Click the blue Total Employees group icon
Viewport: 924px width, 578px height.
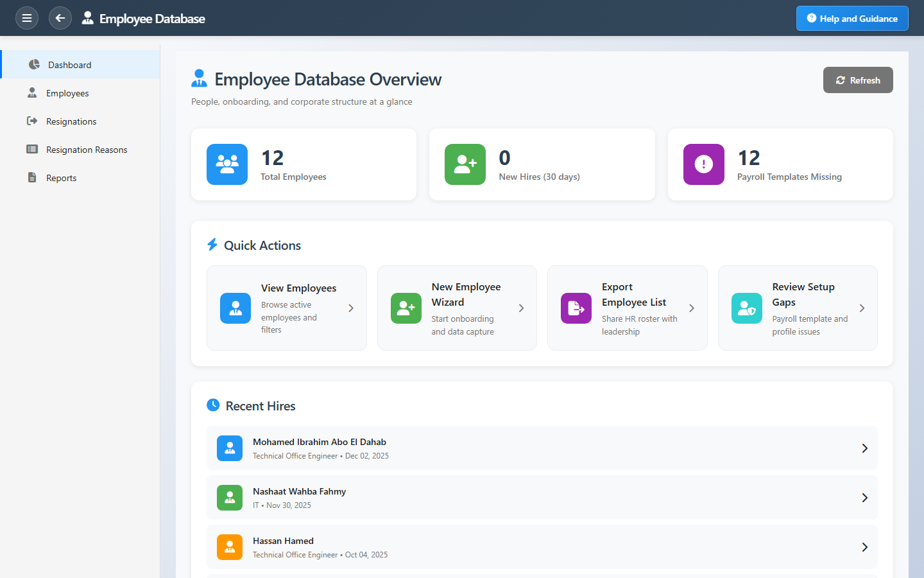pyautogui.click(x=227, y=164)
